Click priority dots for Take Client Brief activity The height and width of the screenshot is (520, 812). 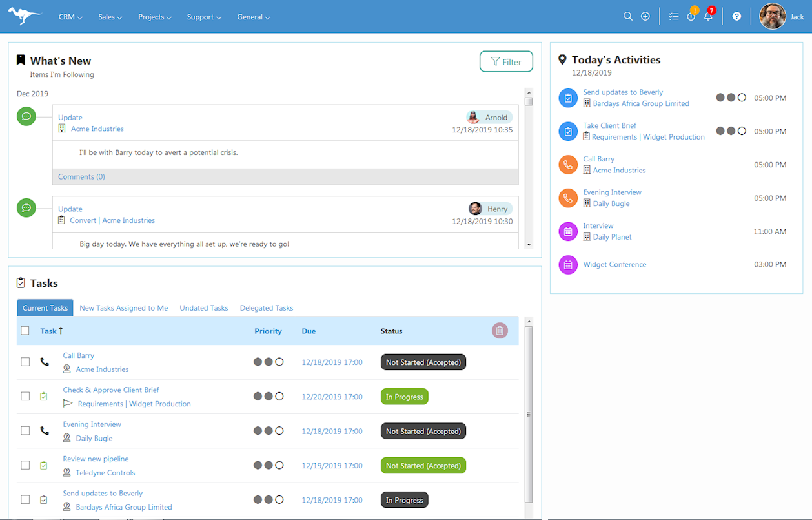[x=731, y=131]
